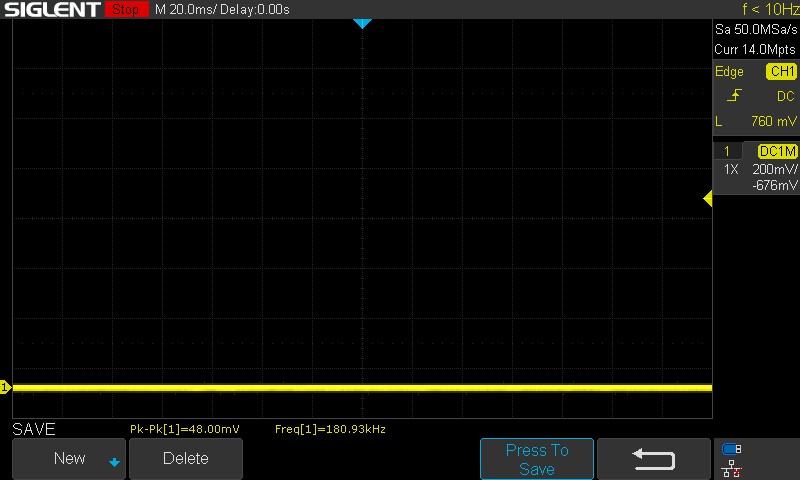
Task: Click the Freq[1]=180.93kHz measurement
Action: 330,429
